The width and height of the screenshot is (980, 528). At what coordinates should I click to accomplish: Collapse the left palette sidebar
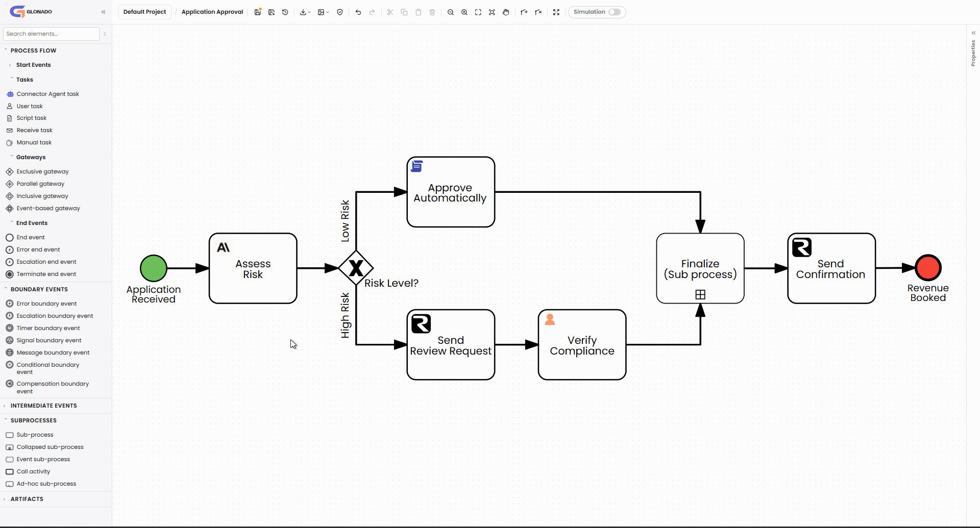pos(104,12)
